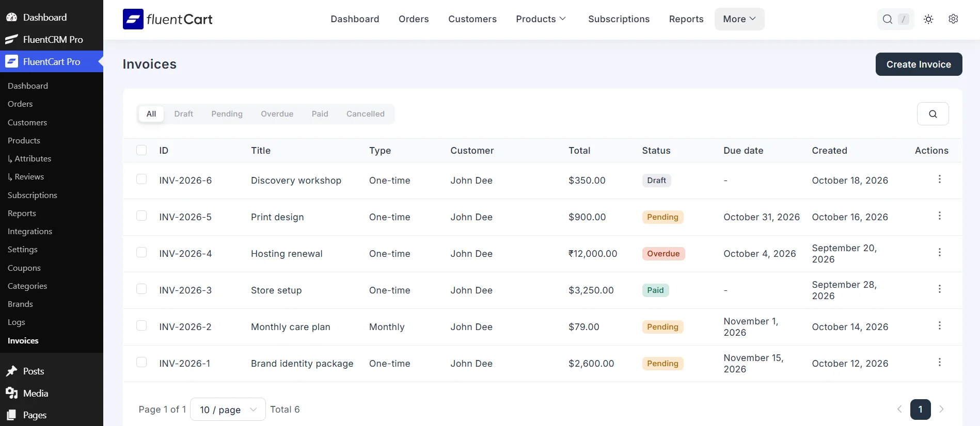
Task: Expand the Products dropdown in top nav
Action: click(541, 19)
